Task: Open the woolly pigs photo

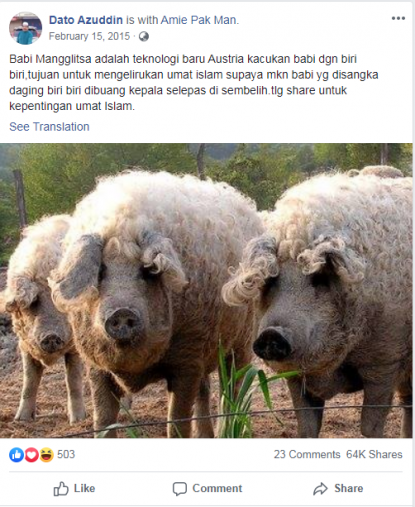Action: tap(206, 290)
